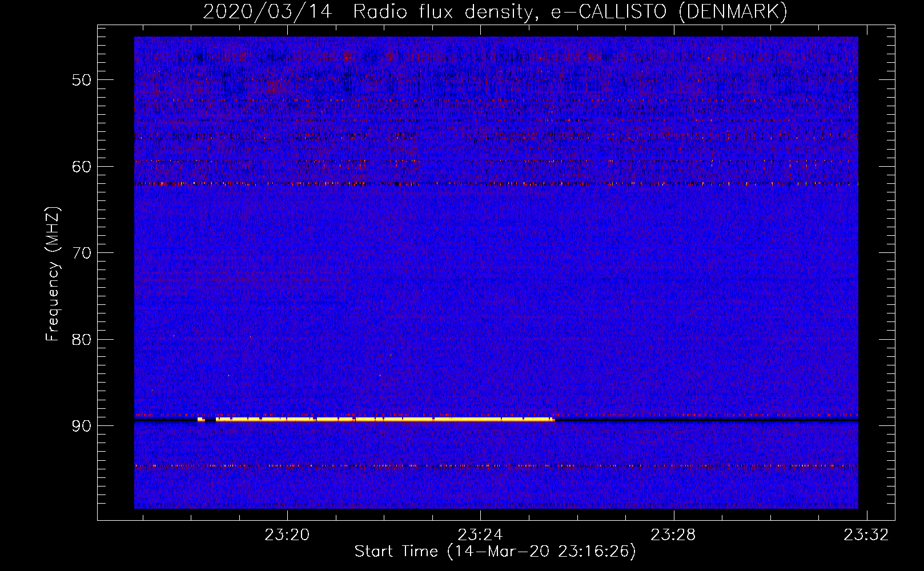Click the 23:32 time tick label

pos(867,535)
